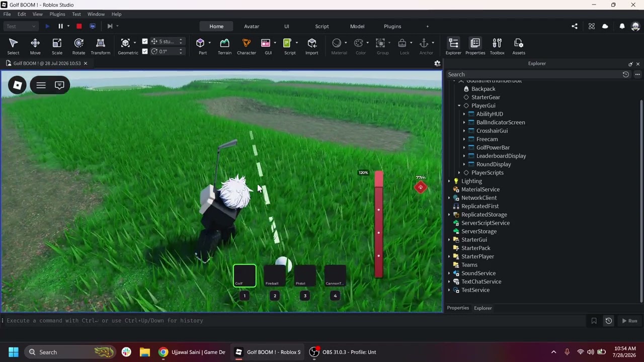The width and height of the screenshot is (644, 362).
Task: Collapse the PlayerGui tree node
Action: pos(459,106)
